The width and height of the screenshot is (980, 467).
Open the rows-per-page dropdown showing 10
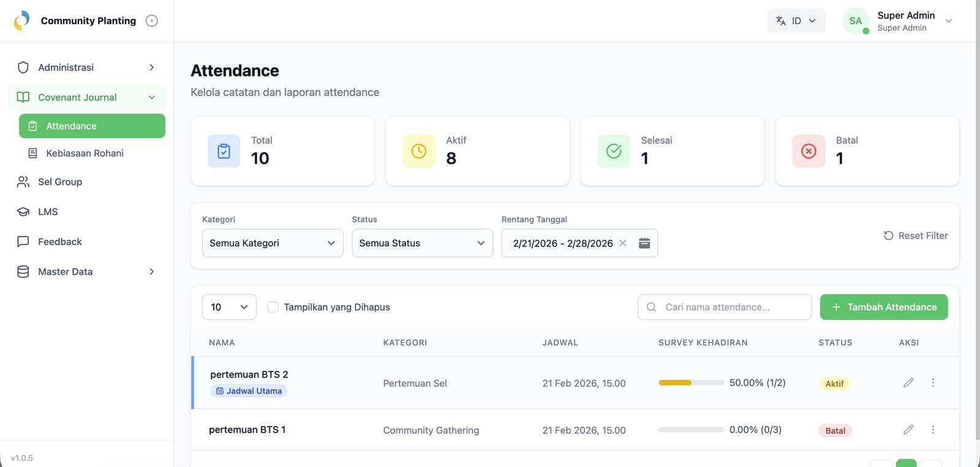(x=229, y=307)
